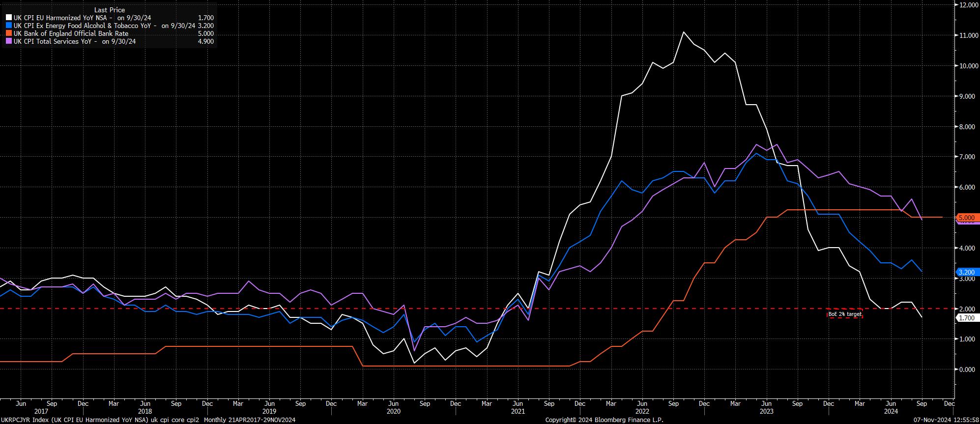Screen dimensions: 980x424
Task: Click the 2022 year label on the time axis
Action: 642,411
